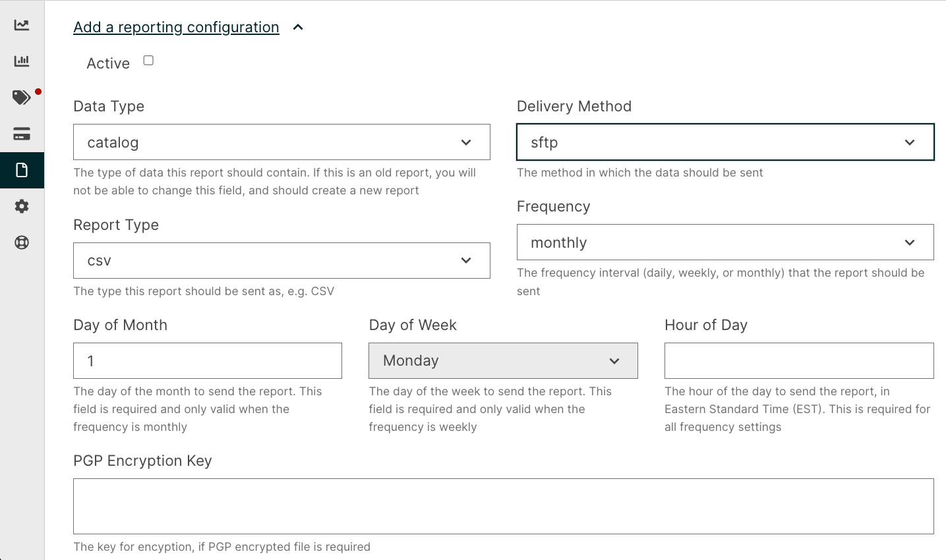Image resolution: width=946 pixels, height=560 pixels.
Task: Focus the Day of Month field containing 1
Action: point(207,360)
